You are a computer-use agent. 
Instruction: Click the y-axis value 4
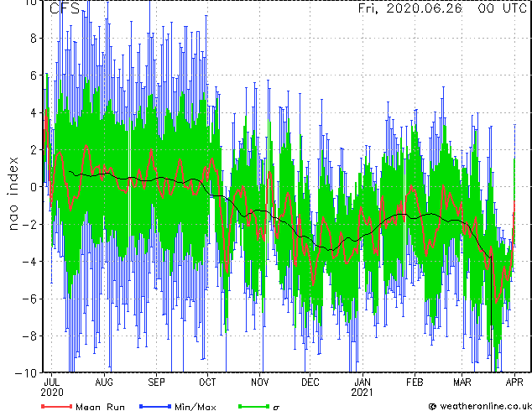tap(34, 113)
